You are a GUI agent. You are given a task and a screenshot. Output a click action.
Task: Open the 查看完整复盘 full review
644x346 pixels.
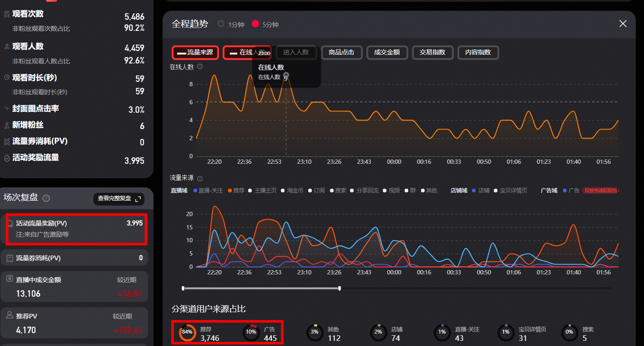119,199
